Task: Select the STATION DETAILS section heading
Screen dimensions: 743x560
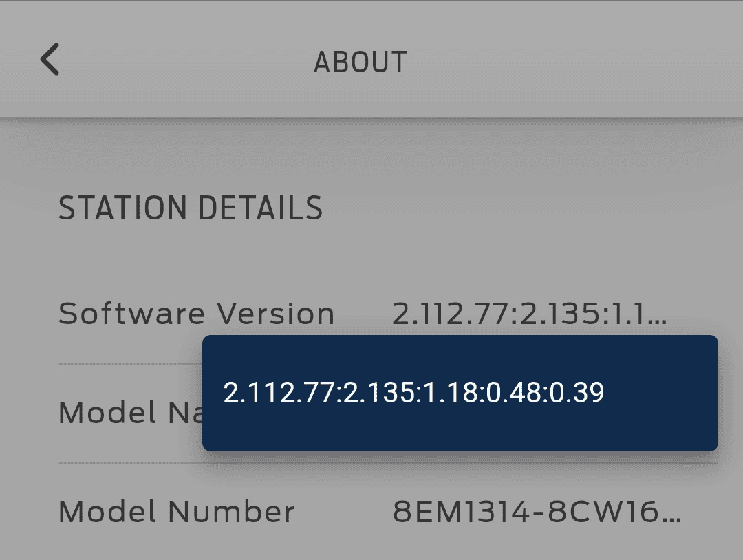Action: [191, 208]
